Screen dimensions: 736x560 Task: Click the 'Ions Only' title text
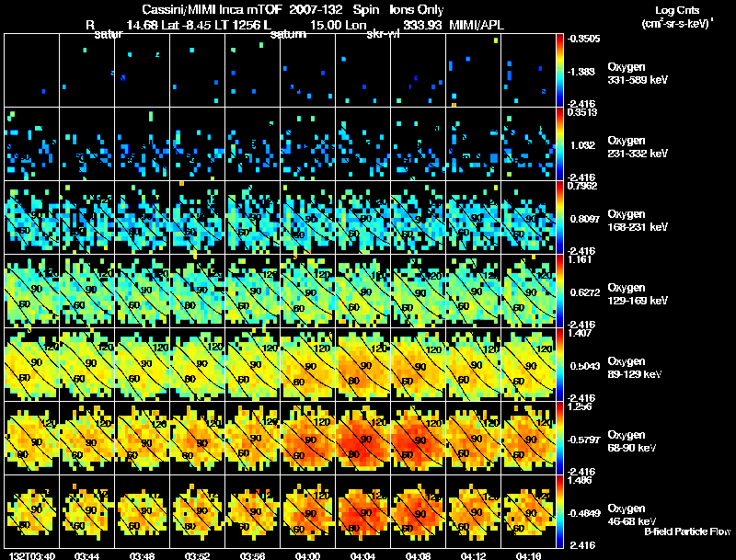pyautogui.click(x=417, y=9)
